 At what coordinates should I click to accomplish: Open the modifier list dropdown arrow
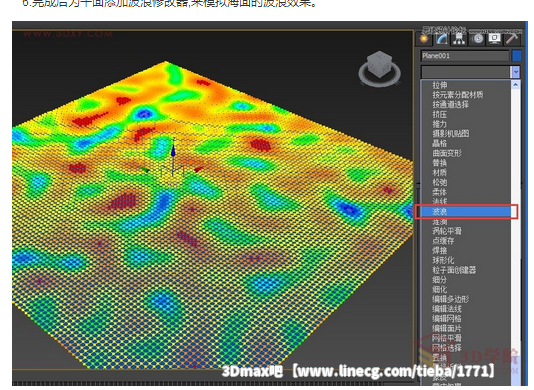tap(516, 72)
